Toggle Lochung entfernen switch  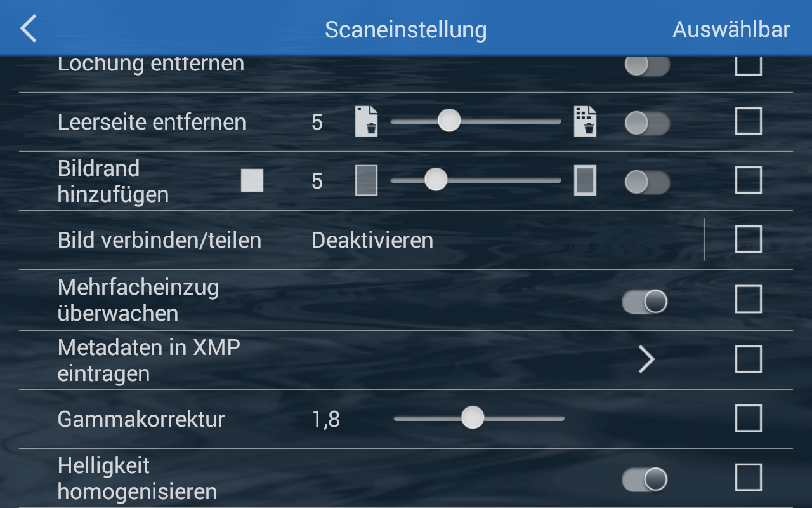coord(646,65)
